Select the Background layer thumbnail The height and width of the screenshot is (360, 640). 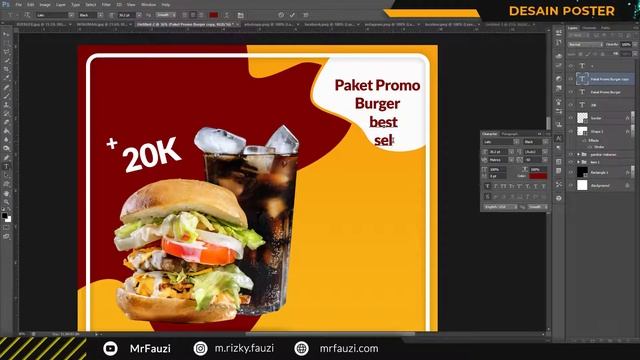click(582, 185)
